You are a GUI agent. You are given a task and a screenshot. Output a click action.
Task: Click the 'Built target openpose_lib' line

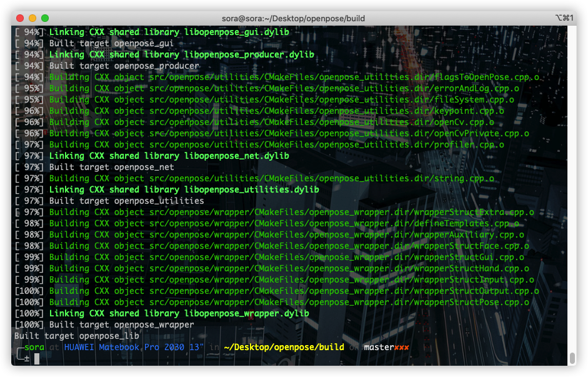click(77, 336)
